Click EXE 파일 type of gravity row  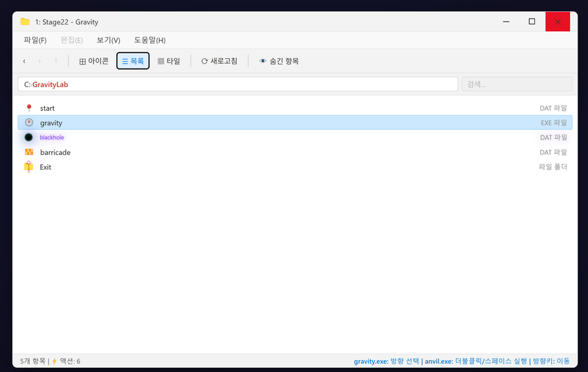[554, 123]
